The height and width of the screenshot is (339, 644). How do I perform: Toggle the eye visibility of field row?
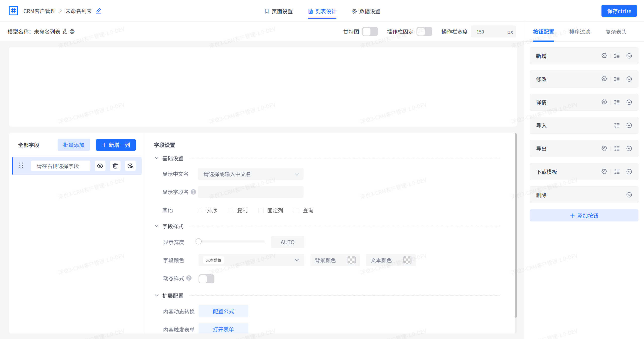100,166
